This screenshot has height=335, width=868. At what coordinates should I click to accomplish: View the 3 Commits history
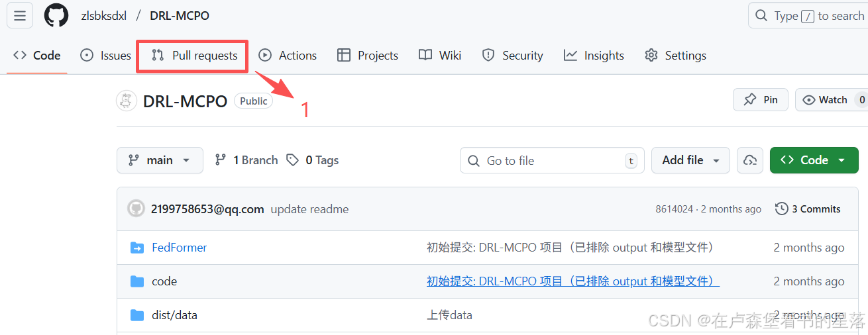pyautogui.click(x=808, y=209)
